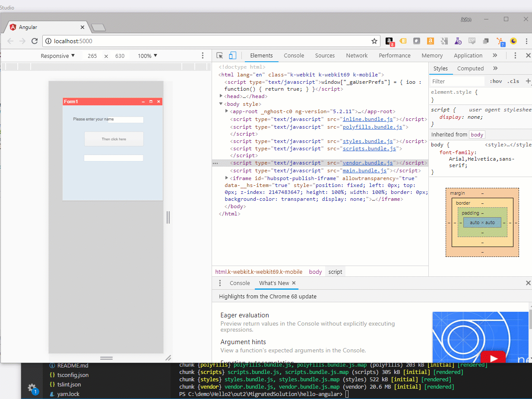Open the VS Code settings gear icon
Image resolution: width=532 pixels, height=399 pixels.
pyautogui.click(x=32, y=387)
